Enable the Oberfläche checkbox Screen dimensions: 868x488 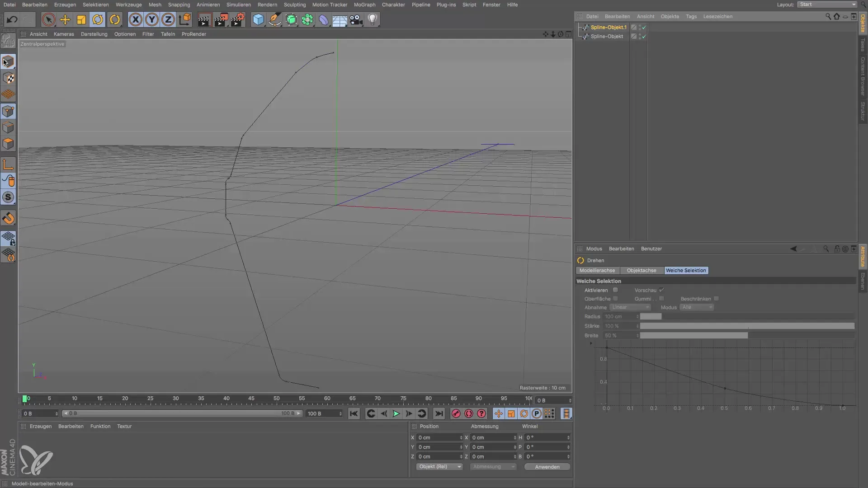click(x=615, y=299)
